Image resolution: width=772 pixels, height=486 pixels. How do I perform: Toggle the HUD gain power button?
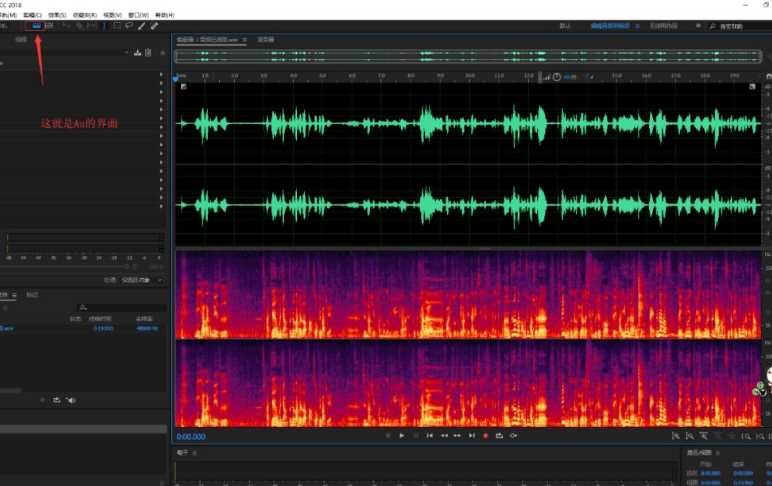pyautogui.click(x=557, y=77)
